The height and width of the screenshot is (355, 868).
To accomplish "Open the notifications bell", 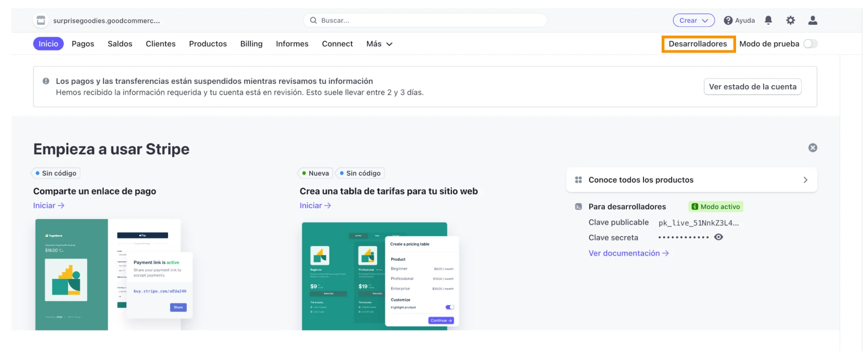I will [x=768, y=20].
